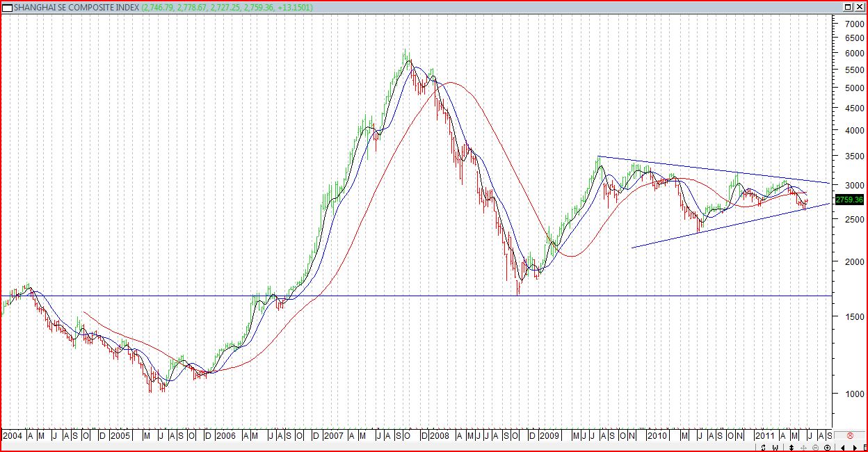
Task: Open the chart window system menu icon
Action: point(8,7)
